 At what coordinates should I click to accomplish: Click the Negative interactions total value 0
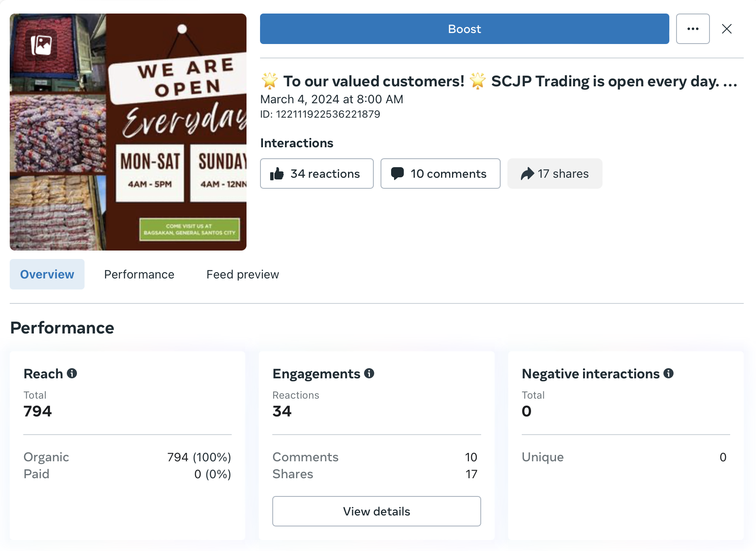526,411
